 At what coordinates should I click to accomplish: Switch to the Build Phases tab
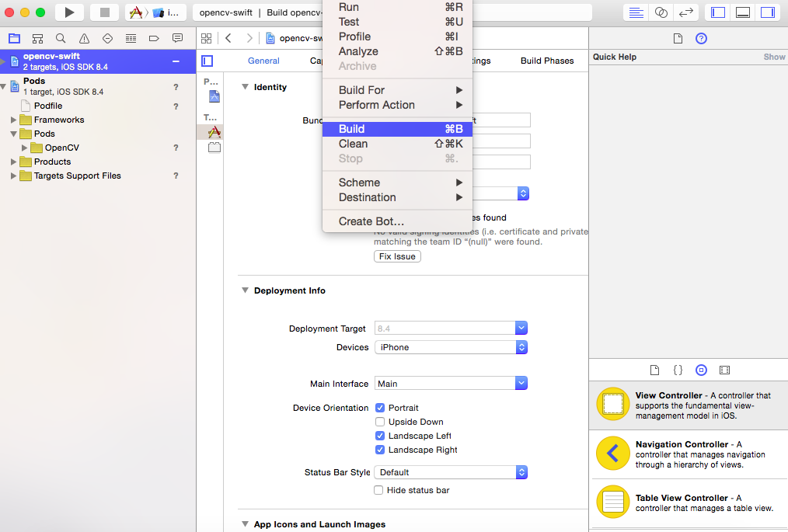tap(547, 60)
